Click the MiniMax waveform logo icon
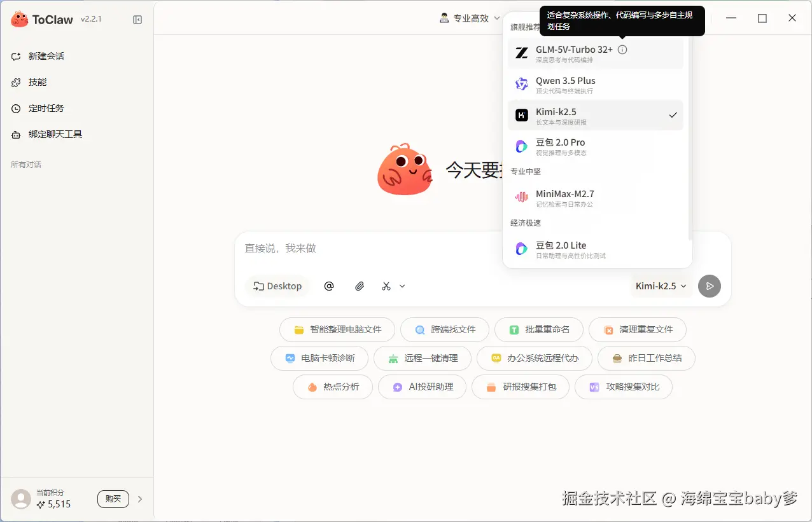This screenshot has height=522, width=812. coord(522,198)
